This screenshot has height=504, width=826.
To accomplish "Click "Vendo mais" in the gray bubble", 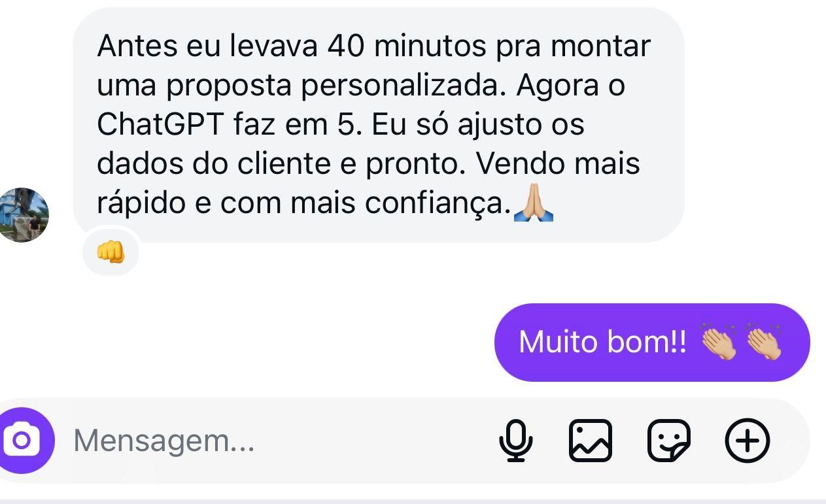I will [557, 165].
